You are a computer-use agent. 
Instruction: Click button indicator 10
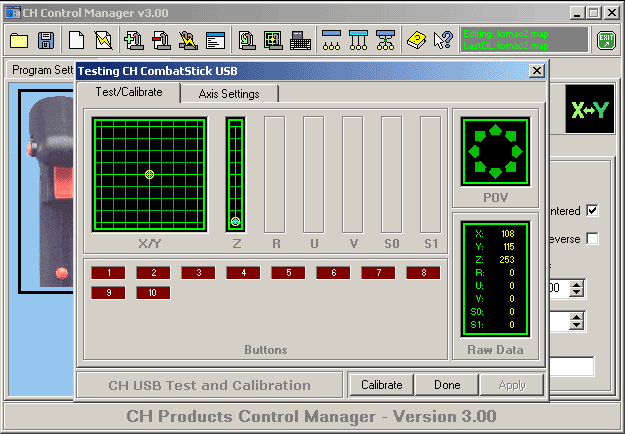click(153, 293)
